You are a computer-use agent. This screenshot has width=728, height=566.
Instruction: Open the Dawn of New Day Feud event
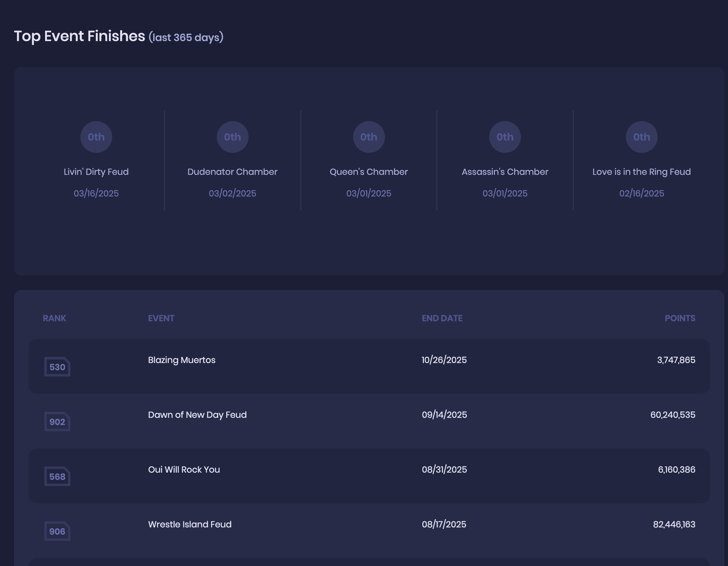[x=197, y=415]
